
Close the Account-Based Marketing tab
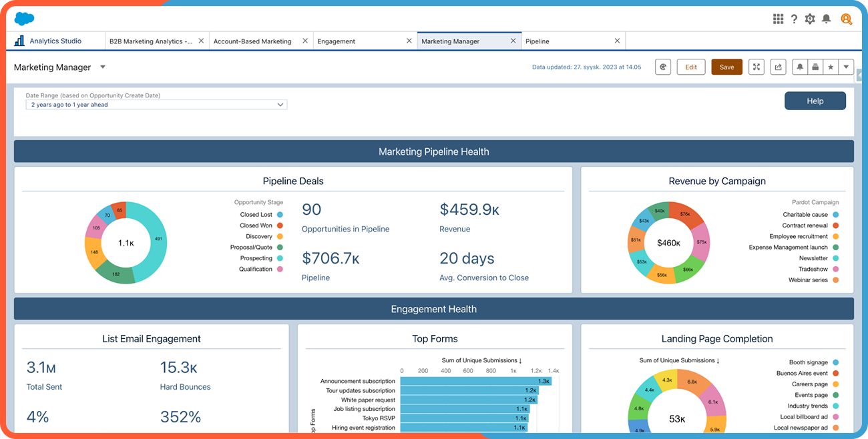click(305, 41)
